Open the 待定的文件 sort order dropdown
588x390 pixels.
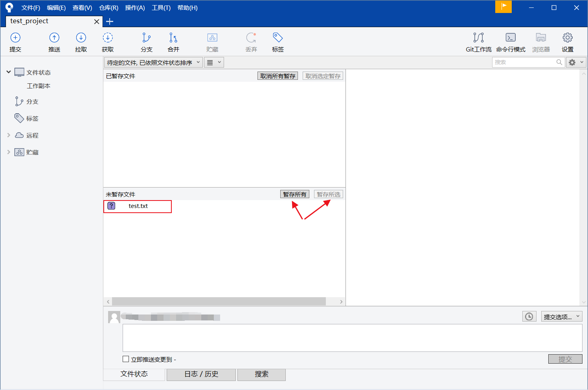(x=153, y=62)
